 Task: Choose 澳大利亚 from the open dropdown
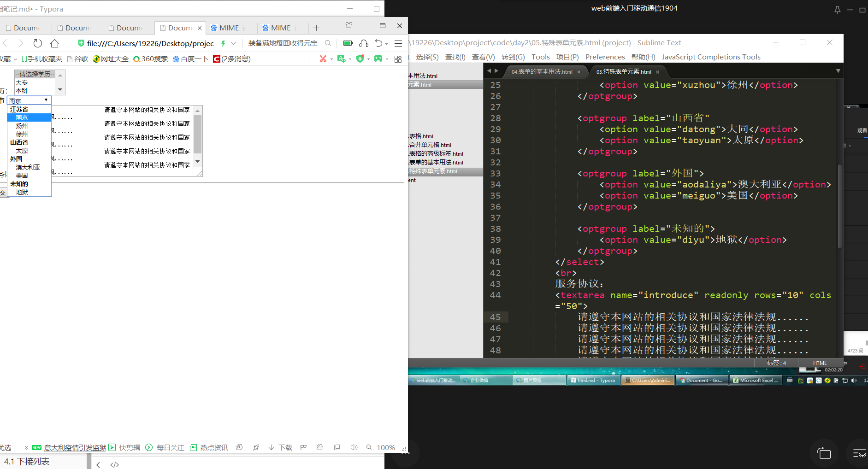(x=28, y=167)
